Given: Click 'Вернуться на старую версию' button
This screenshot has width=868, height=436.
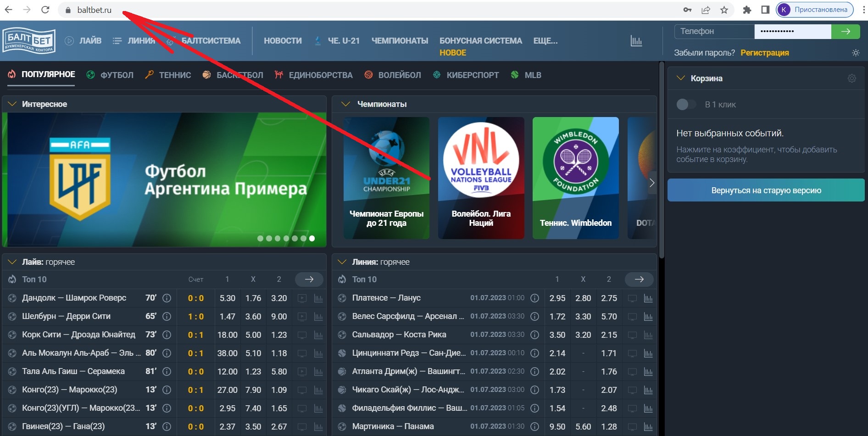Looking at the screenshot, I should (766, 190).
